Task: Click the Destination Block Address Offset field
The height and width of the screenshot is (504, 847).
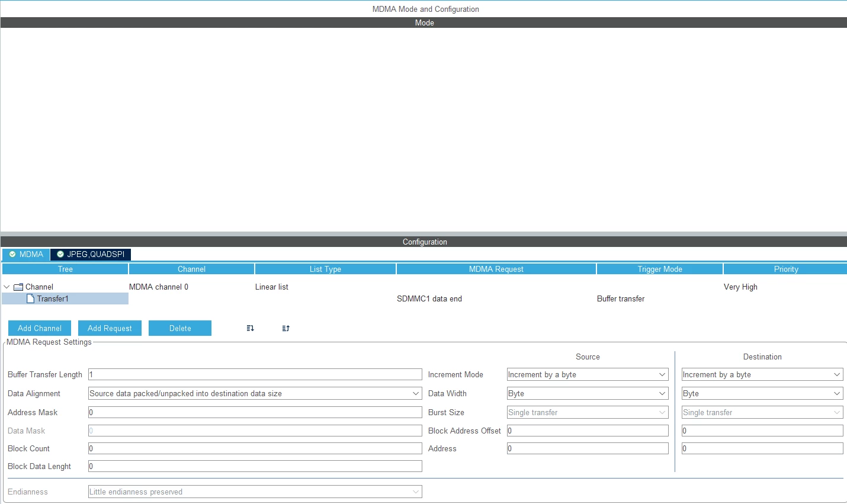Action: point(762,431)
